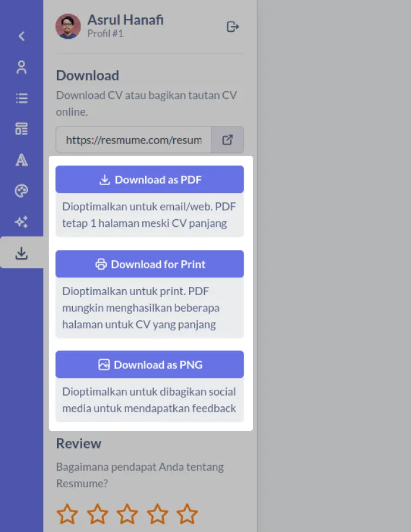Open the profile person icon section
This screenshot has width=411, height=532.
21,67
